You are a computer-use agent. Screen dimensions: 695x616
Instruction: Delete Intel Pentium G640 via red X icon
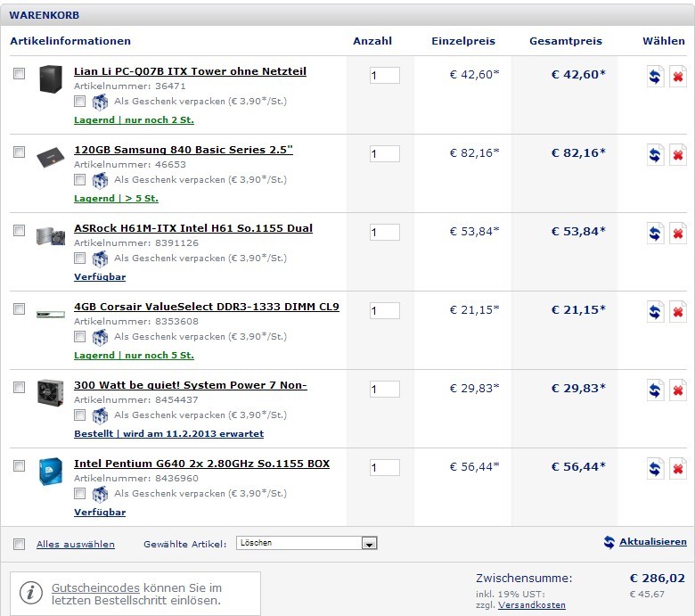pyautogui.click(x=678, y=469)
